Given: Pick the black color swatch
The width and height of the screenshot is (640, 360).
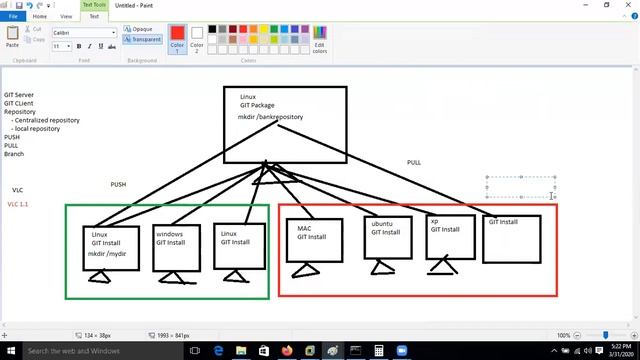Looking at the screenshot, I should (x=212, y=29).
